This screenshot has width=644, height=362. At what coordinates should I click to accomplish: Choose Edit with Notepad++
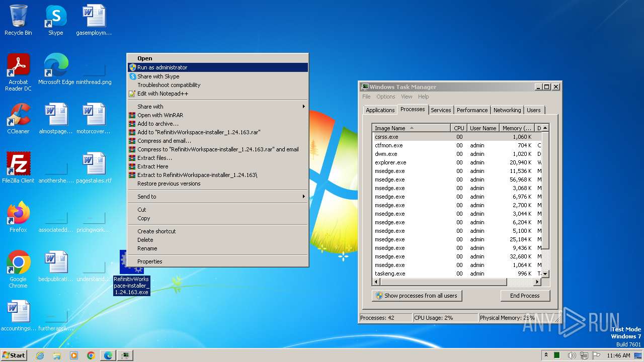click(217, 94)
